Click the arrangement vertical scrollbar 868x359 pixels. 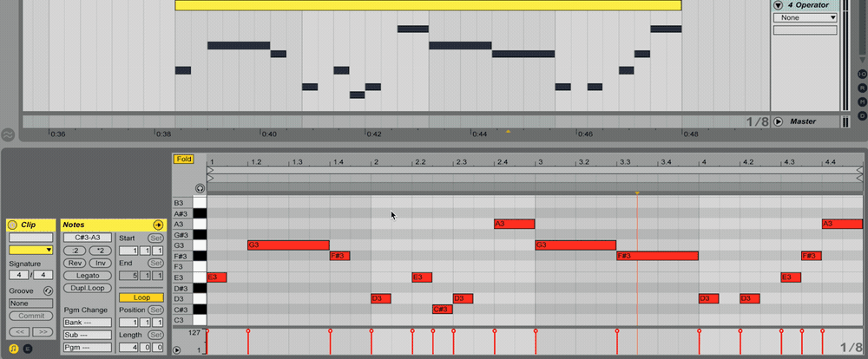click(861, 28)
